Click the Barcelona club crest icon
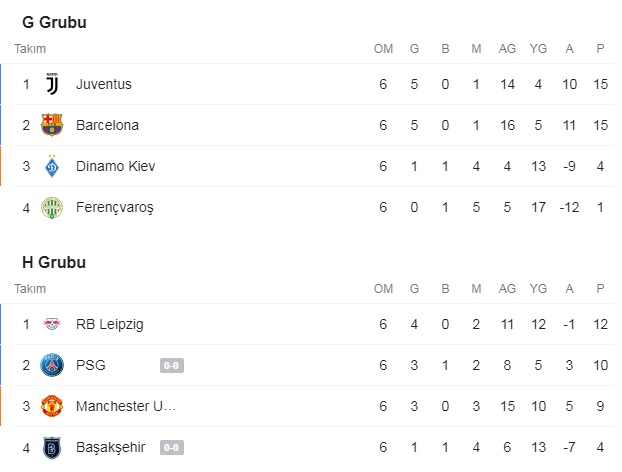Viewport: 622px width, 472px height. click(52, 125)
